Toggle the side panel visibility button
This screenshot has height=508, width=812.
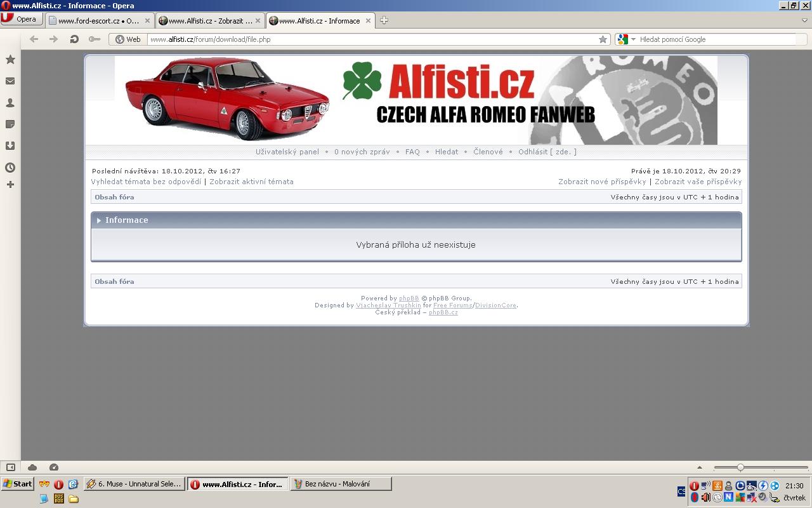11,467
